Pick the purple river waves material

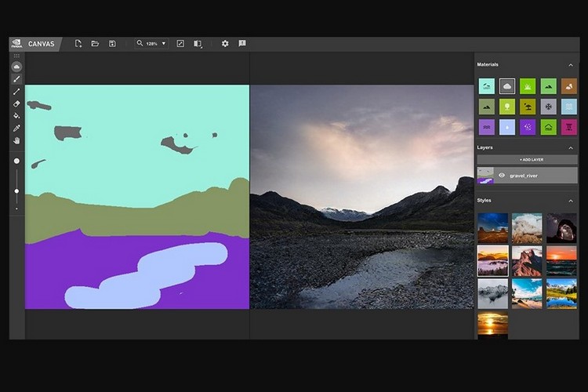tap(486, 127)
